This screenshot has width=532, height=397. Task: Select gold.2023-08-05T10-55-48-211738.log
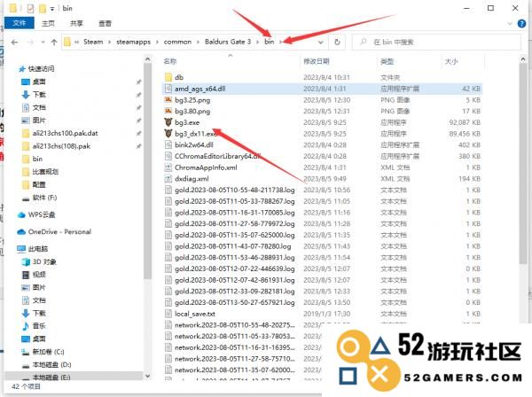[234, 190]
